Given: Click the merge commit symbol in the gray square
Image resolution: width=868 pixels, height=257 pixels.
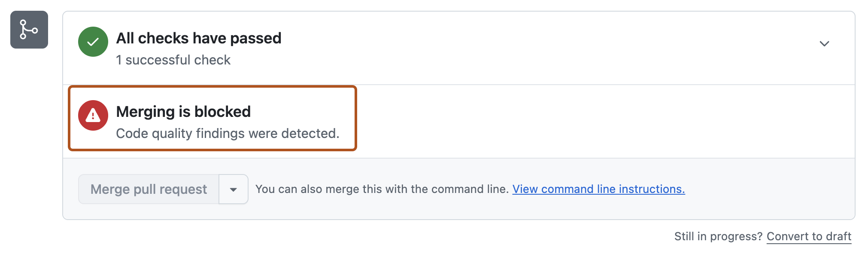Looking at the screenshot, I should (x=29, y=30).
